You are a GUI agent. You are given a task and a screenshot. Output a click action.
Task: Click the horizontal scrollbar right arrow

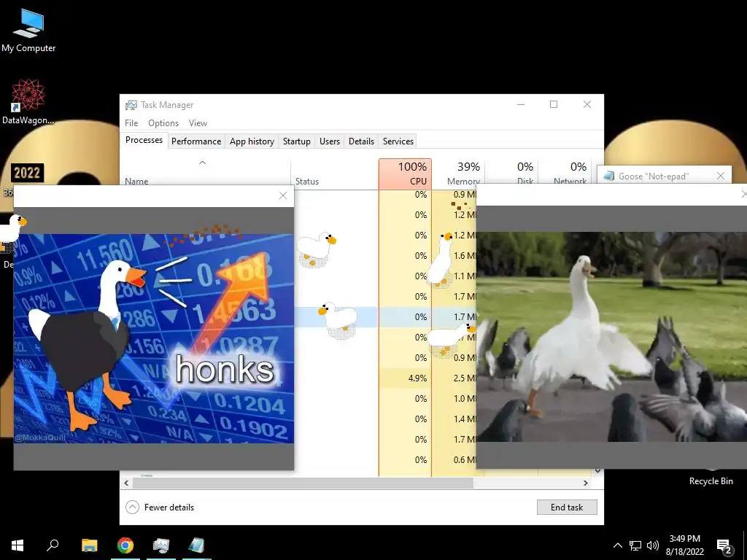pyautogui.click(x=586, y=483)
